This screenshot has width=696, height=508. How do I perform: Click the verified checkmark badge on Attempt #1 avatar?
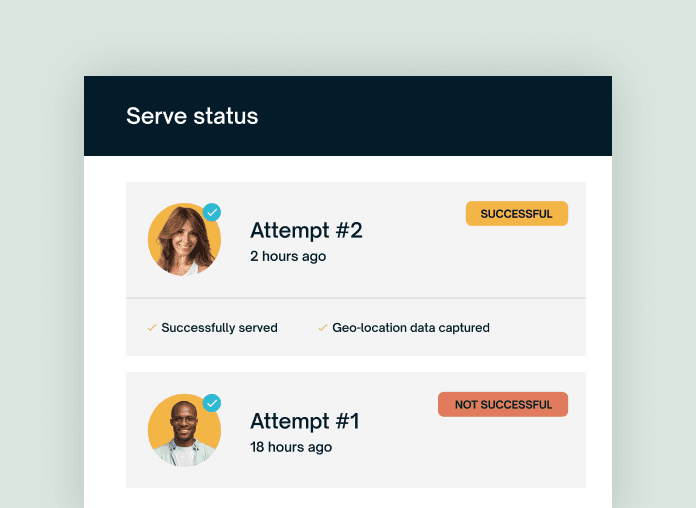tap(212, 403)
